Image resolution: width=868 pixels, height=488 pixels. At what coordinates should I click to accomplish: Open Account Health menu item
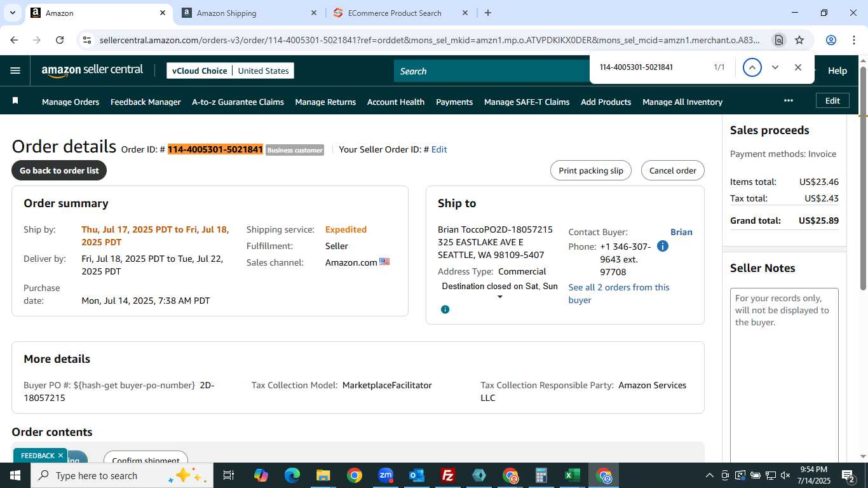[x=396, y=102]
